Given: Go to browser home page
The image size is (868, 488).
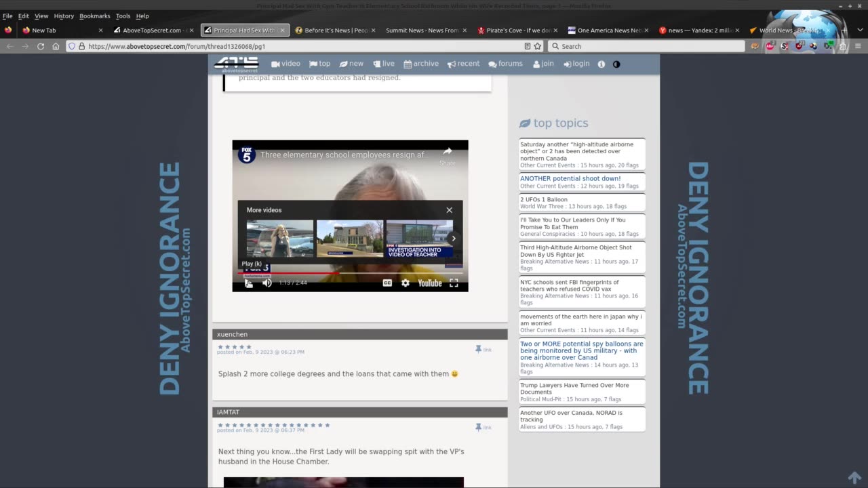Looking at the screenshot, I should click(x=56, y=46).
